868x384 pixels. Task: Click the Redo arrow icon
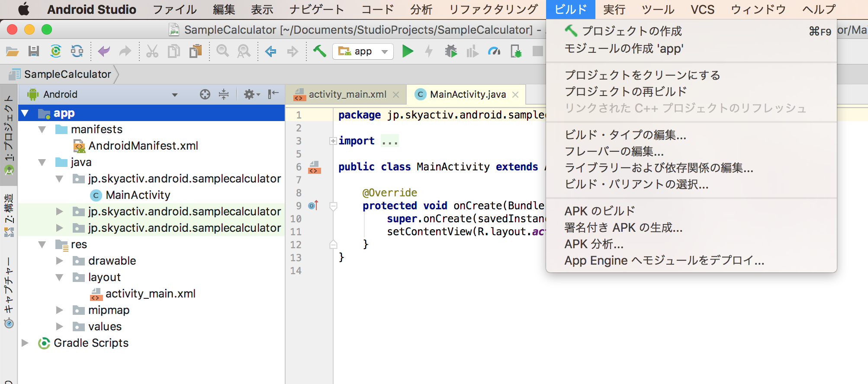pyautogui.click(x=125, y=51)
